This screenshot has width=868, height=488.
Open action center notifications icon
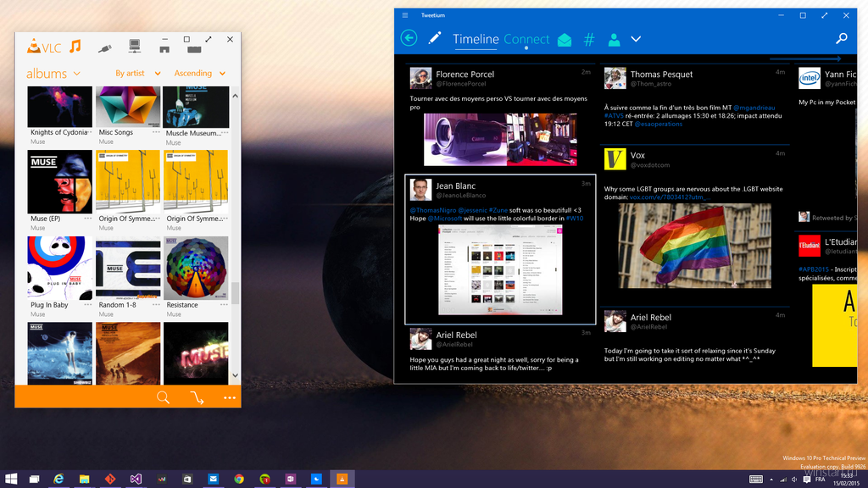point(807,480)
